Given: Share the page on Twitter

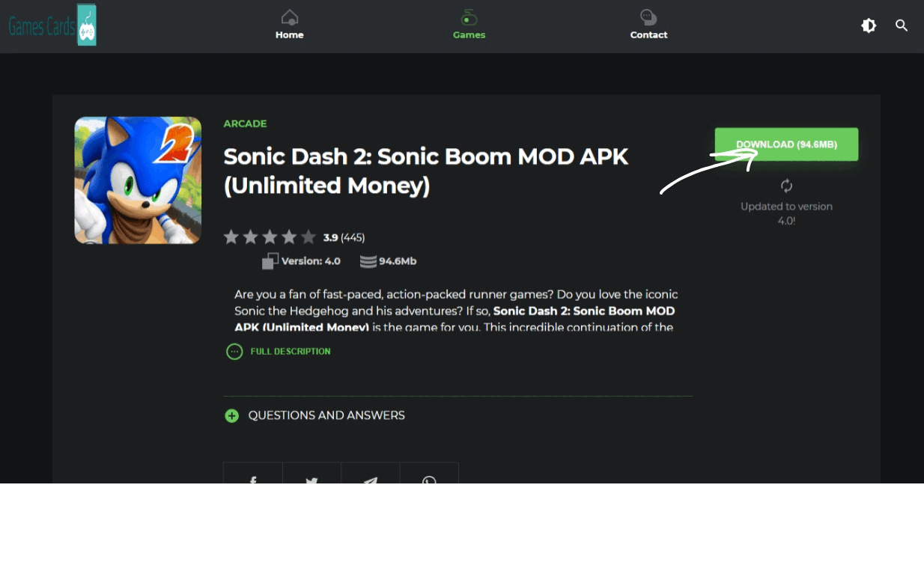Looking at the screenshot, I should pyautogui.click(x=311, y=477).
